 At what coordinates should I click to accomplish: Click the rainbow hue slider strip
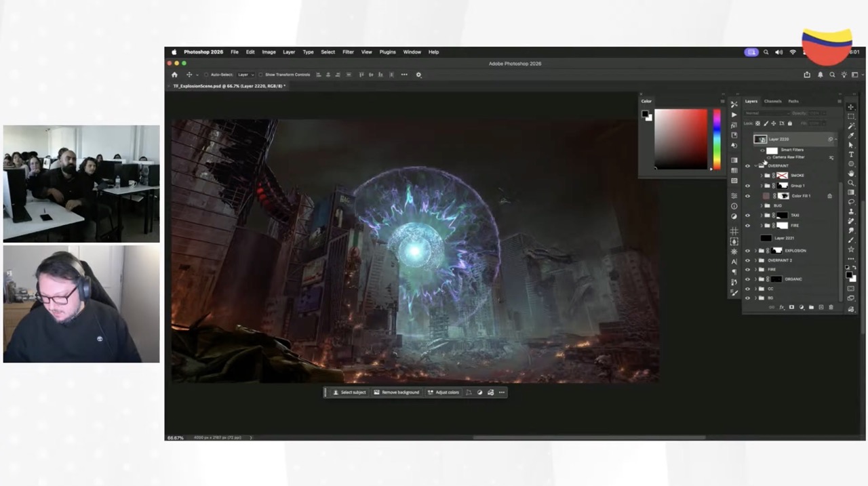click(x=716, y=139)
